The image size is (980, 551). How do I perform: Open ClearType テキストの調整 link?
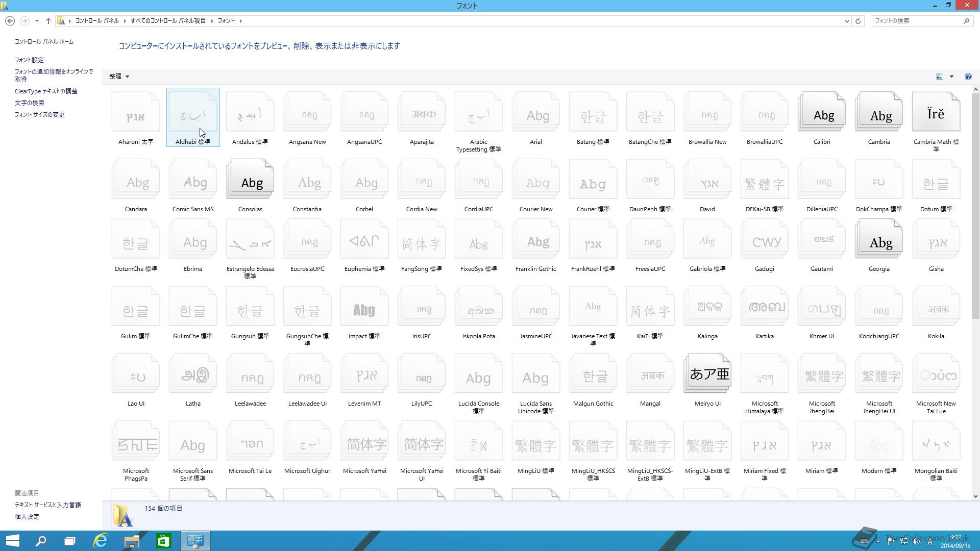click(46, 91)
